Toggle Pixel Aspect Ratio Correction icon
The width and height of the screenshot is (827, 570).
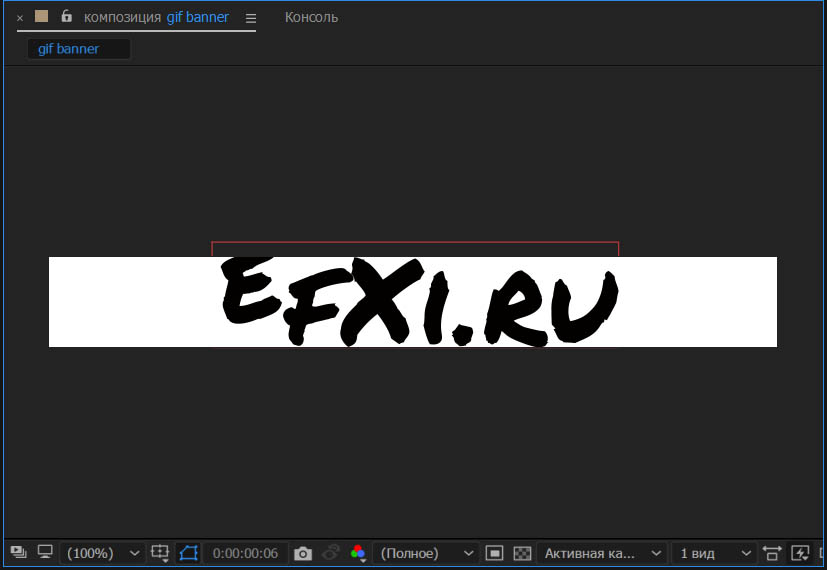(772, 553)
